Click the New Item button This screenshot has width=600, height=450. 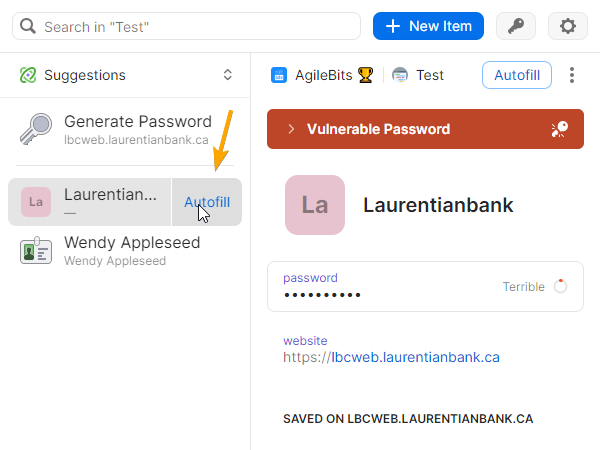pos(428,26)
